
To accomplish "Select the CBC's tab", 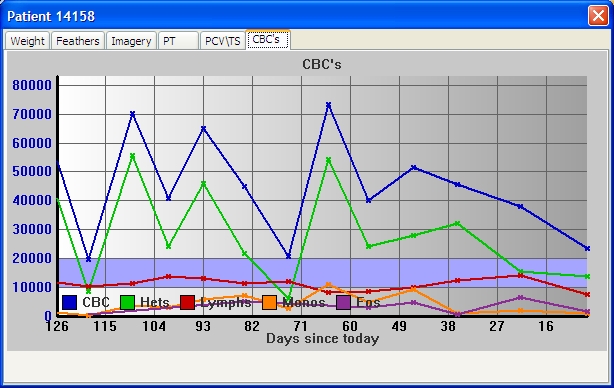I will [268, 40].
